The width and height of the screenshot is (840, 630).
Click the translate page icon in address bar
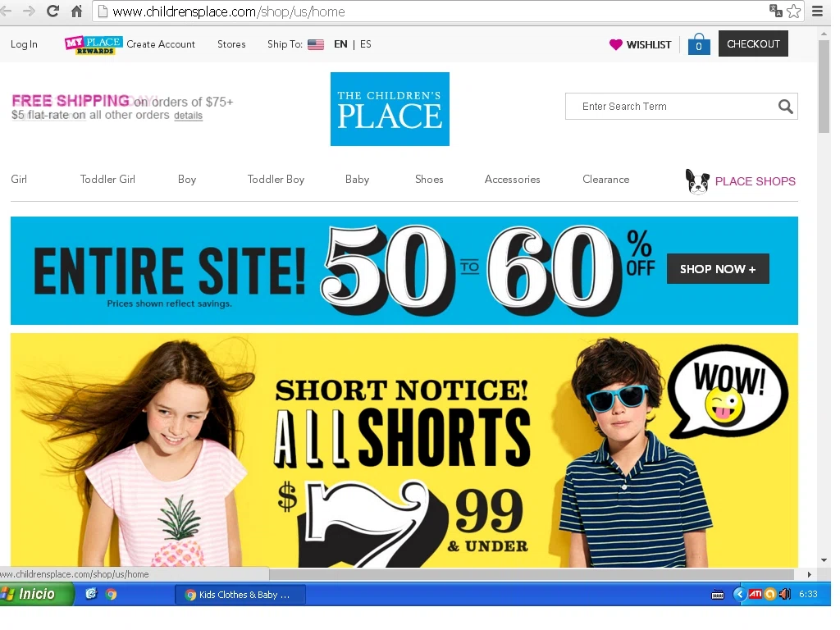tap(775, 11)
